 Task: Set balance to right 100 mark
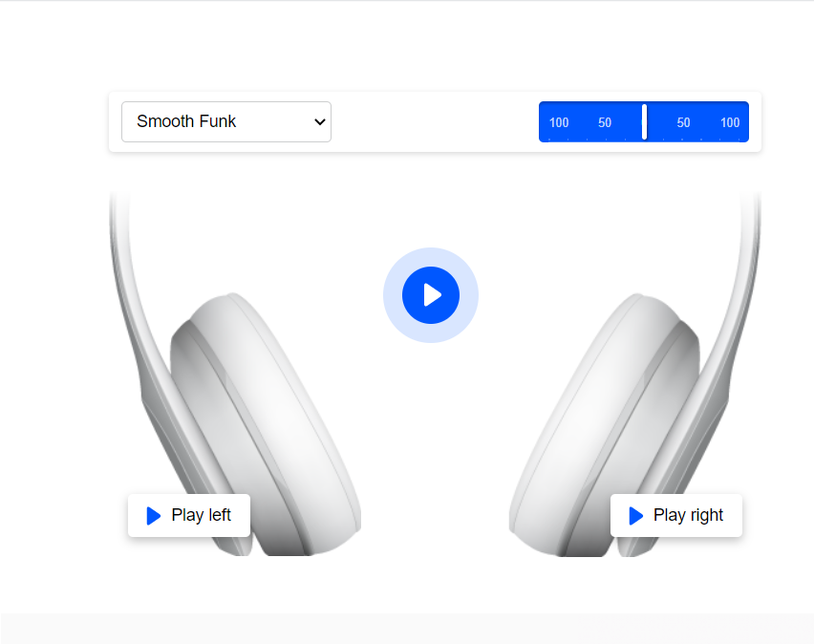point(730,122)
